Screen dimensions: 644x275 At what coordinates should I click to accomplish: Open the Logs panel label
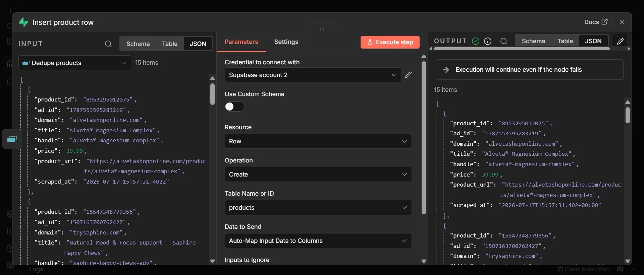tap(36, 269)
